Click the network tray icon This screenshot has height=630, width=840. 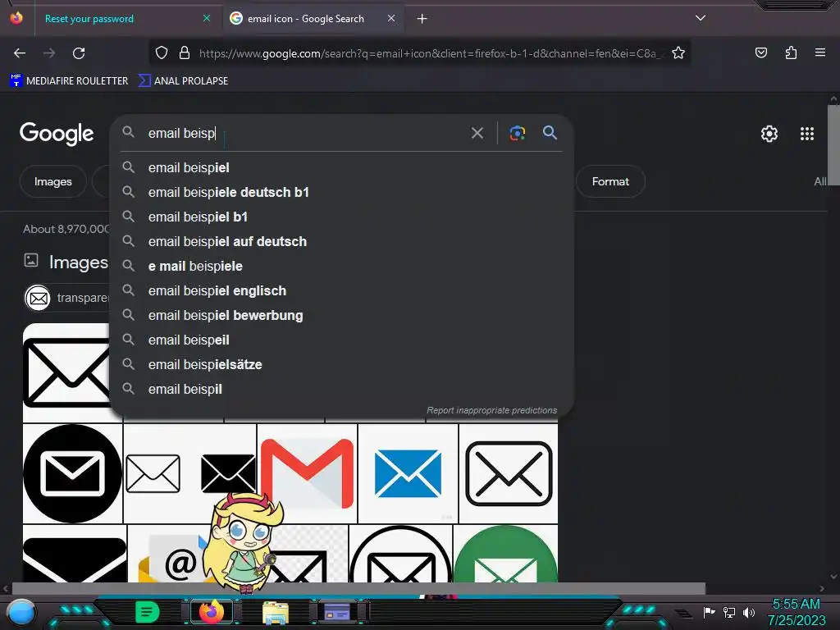coord(729,612)
